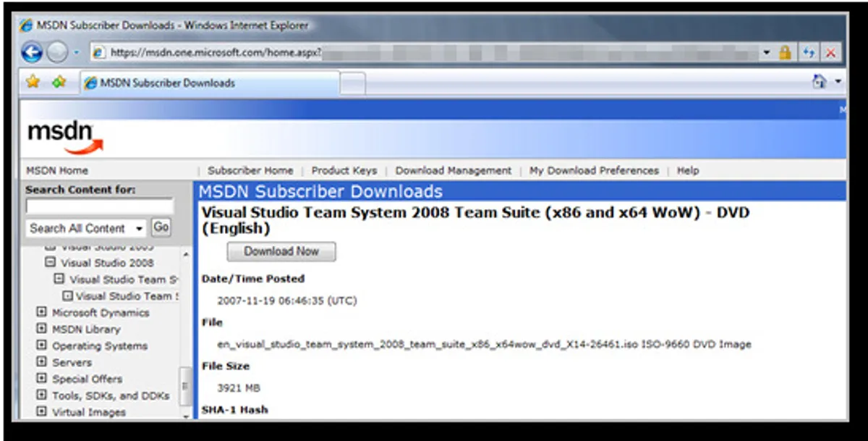This screenshot has height=441, width=868.
Task: Expand the Operating Systems node
Action: coord(42,346)
